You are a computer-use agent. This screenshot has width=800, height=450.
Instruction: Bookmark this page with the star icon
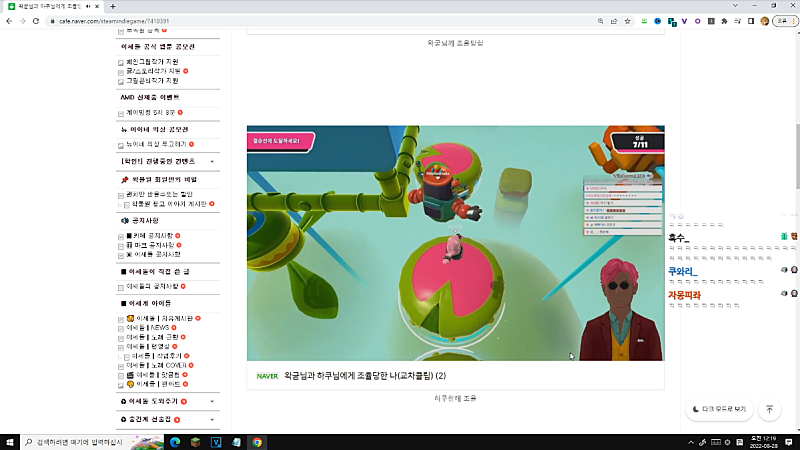coord(628,21)
